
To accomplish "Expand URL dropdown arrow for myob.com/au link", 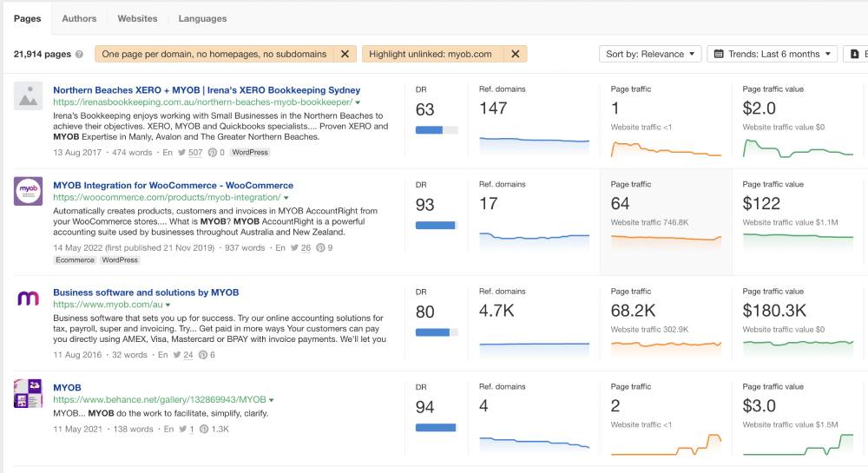I will point(168,305).
